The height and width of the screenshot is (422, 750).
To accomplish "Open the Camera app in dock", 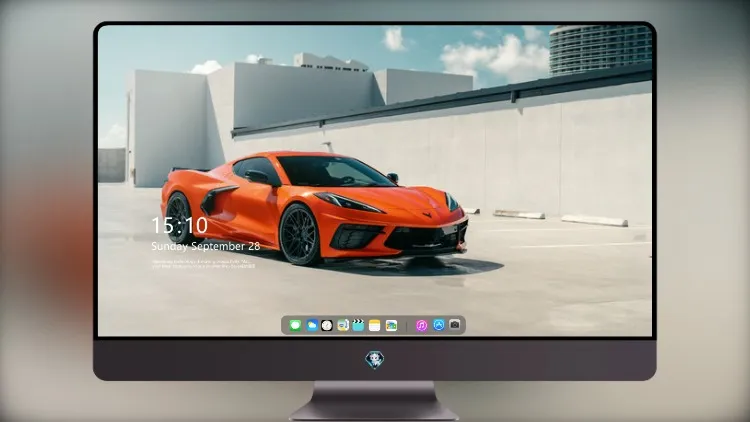I will coord(455,325).
